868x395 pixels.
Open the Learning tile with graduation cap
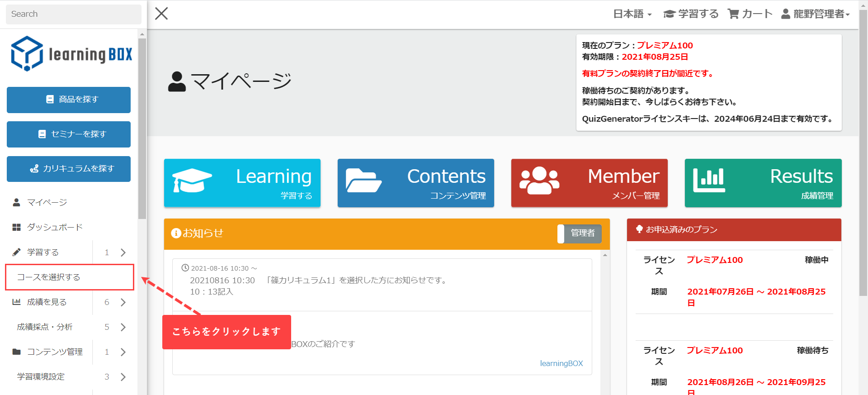point(242,183)
